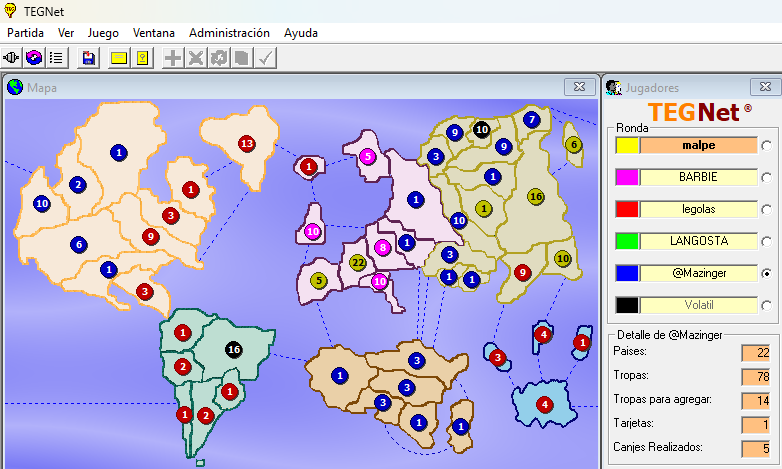Open the list view toolbar icon

point(57,58)
